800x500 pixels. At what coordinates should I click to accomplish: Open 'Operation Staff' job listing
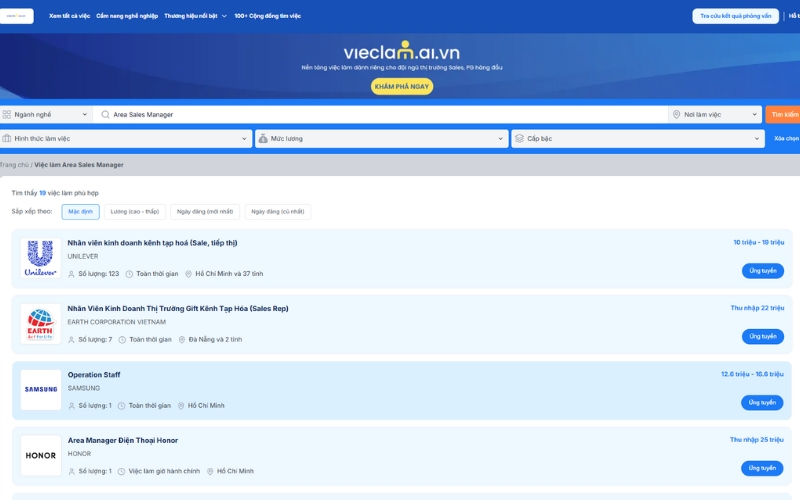[x=94, y=374]
